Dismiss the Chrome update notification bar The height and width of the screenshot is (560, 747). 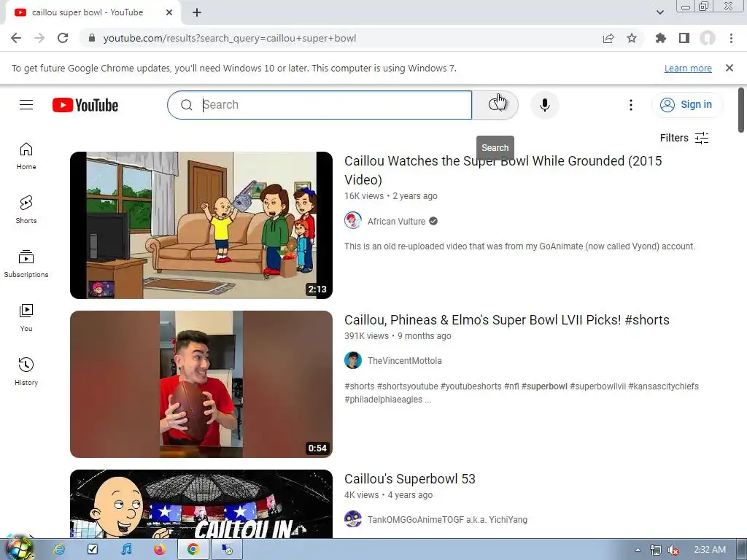[729, 68]
